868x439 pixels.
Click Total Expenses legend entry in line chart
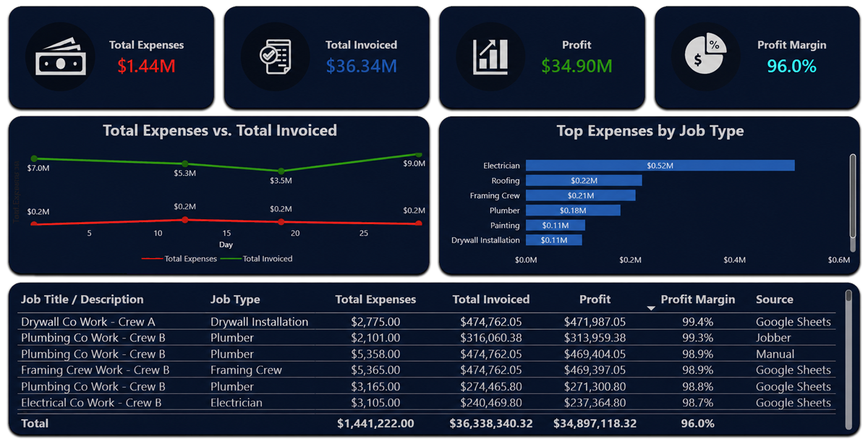coord(179,258)
